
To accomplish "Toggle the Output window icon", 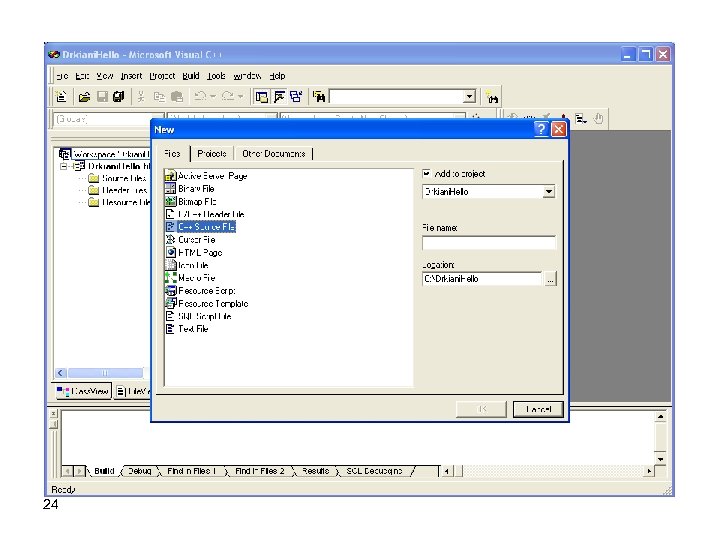I will pos(279,97).
